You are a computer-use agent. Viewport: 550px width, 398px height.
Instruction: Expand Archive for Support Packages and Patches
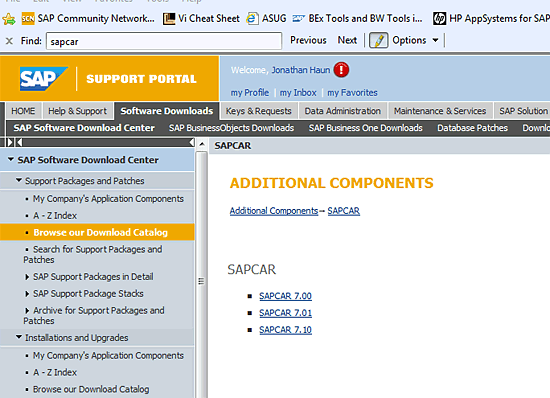coord(27,311)
